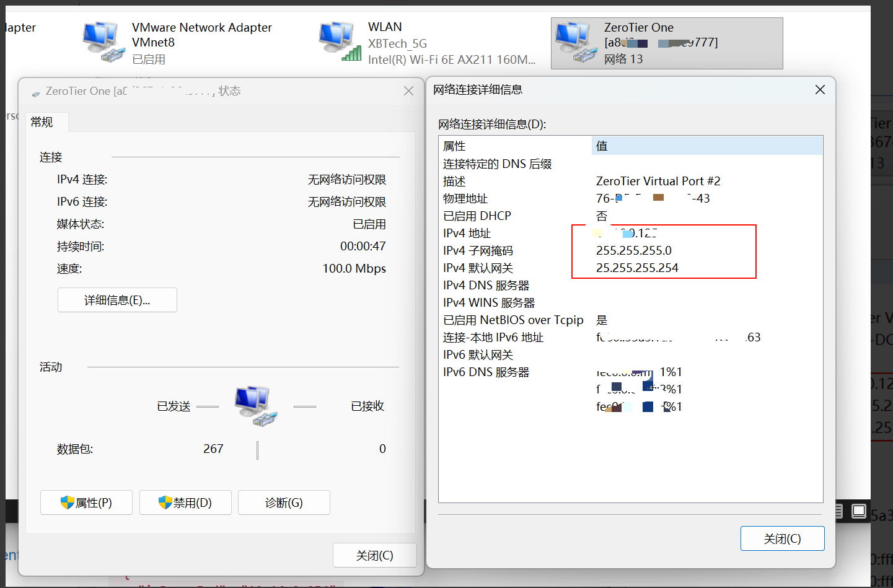The width and height of the screenshot is (893, 588).
Task: Click the gateway value 25.255.255.254
Action: coord(637,268)
